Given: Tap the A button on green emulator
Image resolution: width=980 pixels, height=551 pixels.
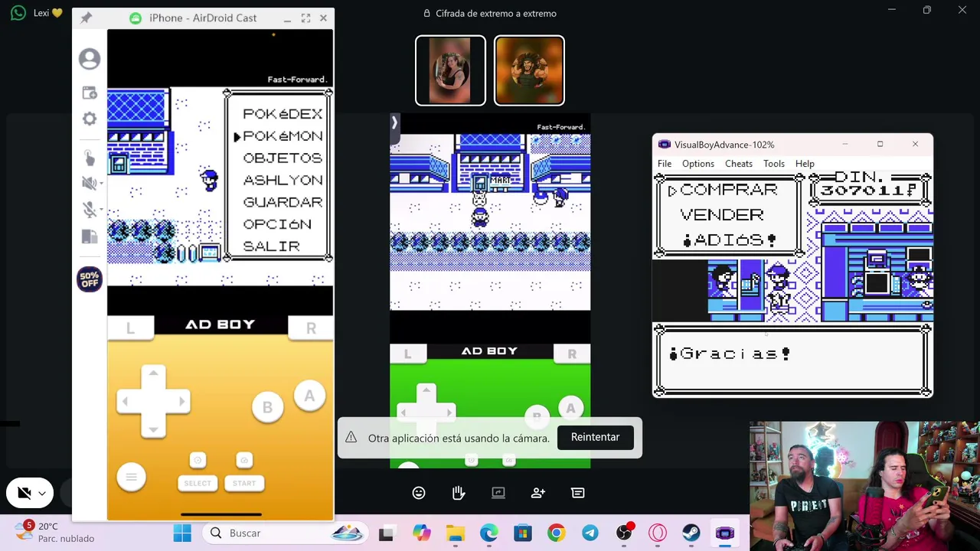Looking at the screenshot, I should click(x=570, y=409).
